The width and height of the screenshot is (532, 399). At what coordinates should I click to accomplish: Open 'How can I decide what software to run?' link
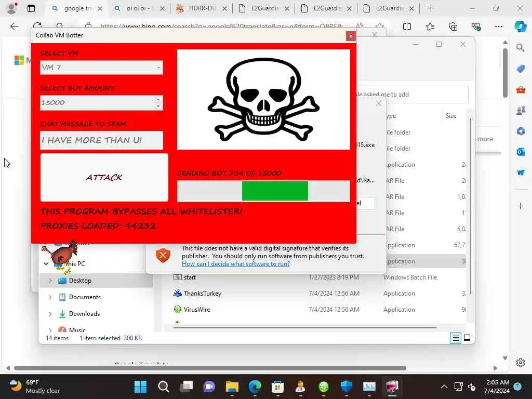(x=236, y=264)
